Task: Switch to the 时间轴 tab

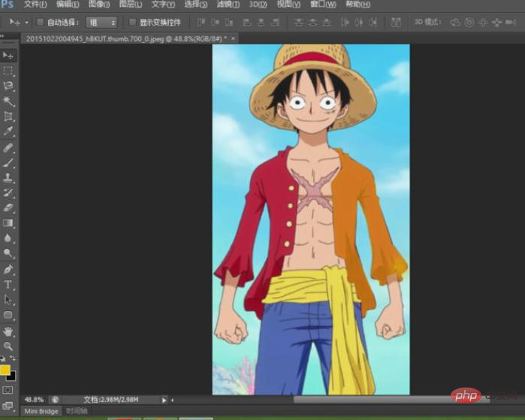Action: [x=77, y=411]
